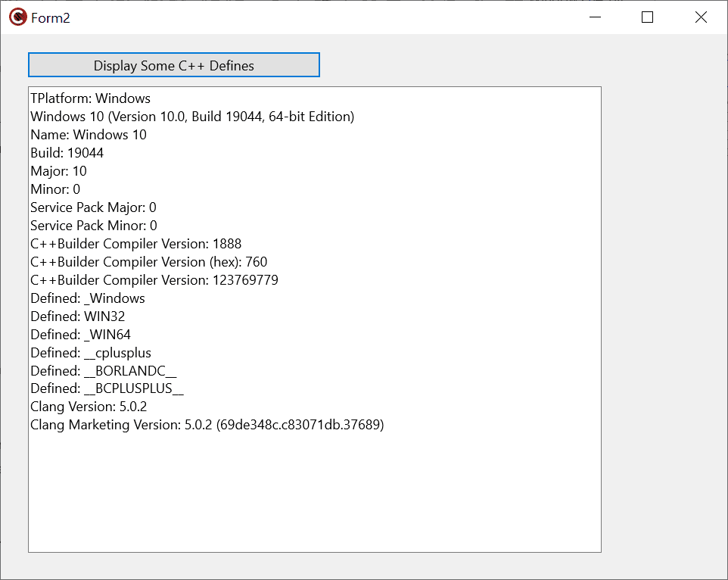Select 'C++Builder Compiler Version: 1888' line
Viewport: 728px width, 580px height.
136,243
